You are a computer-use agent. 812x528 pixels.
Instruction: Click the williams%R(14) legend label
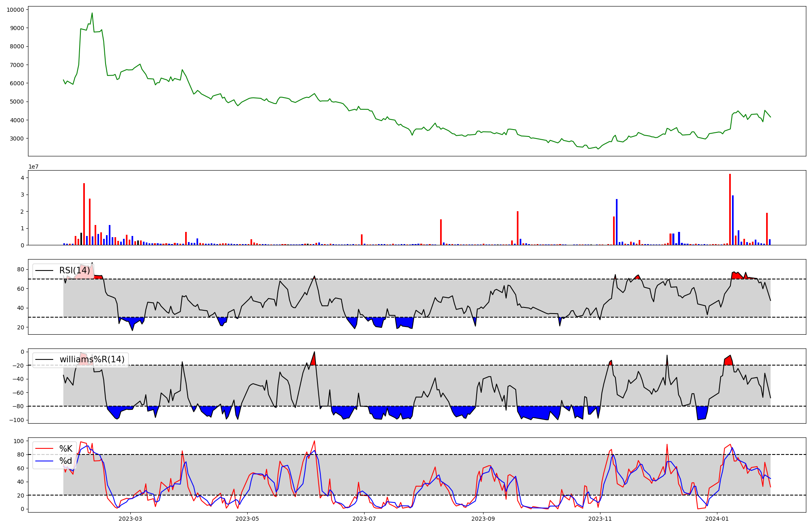tap(92, 359)
